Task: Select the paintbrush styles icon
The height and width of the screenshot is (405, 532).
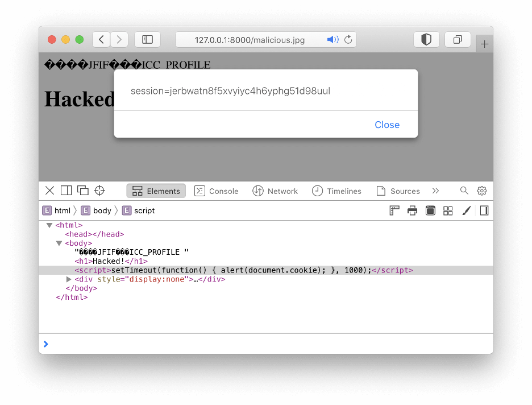Action: coord(466,210)
